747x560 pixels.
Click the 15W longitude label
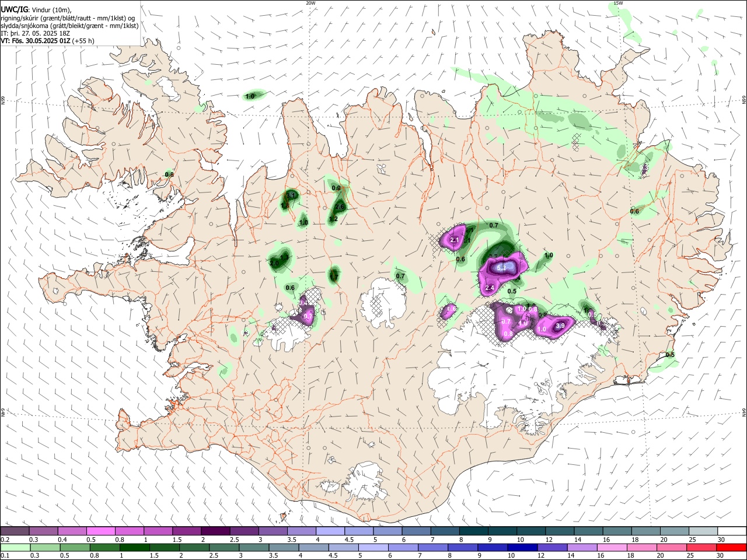[618, 3]
